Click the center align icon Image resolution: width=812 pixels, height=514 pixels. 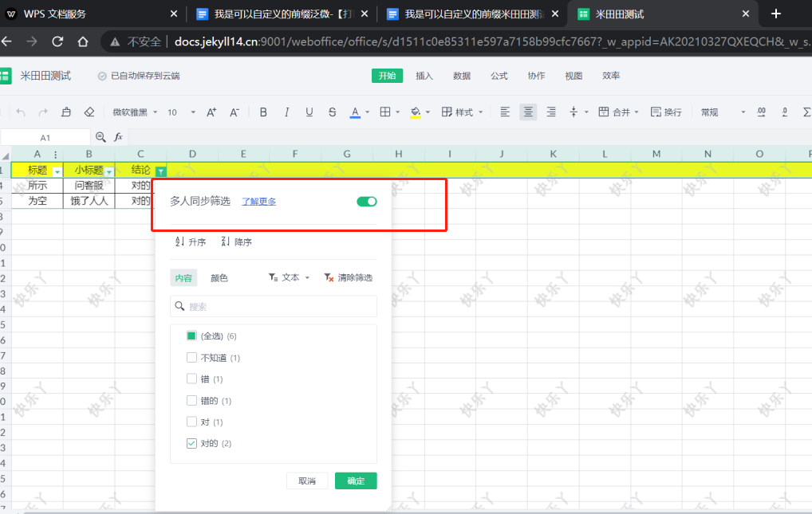click(528, 112)
